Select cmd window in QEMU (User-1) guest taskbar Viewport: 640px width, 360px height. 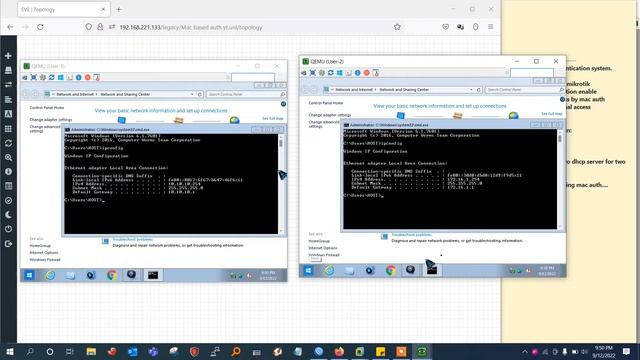pyautogui.click(x=153, y=275)
